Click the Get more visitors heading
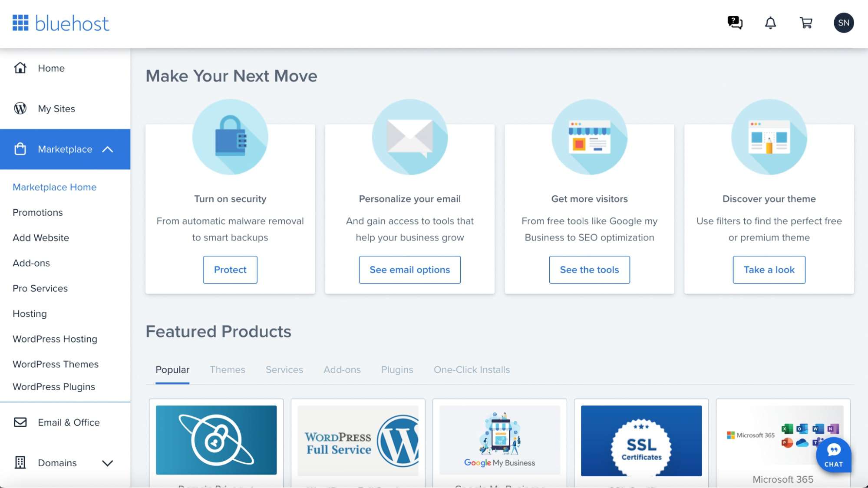 589,199
